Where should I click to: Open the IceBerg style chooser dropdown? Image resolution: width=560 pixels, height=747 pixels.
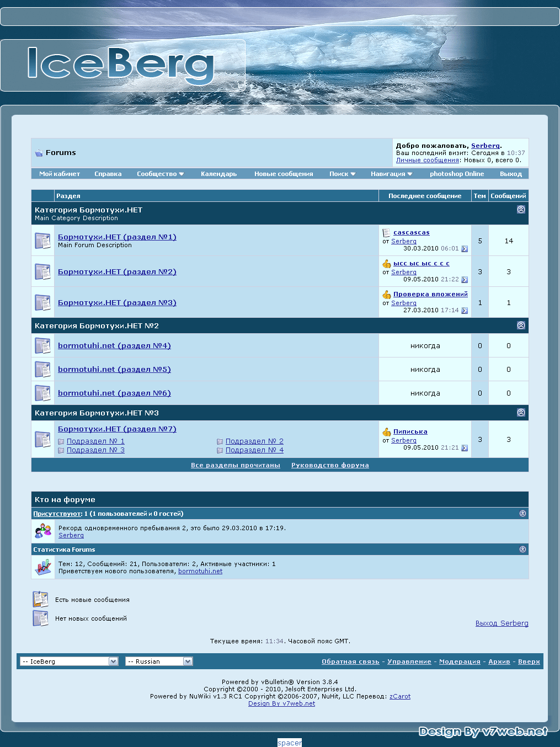[x=69, y=661]
